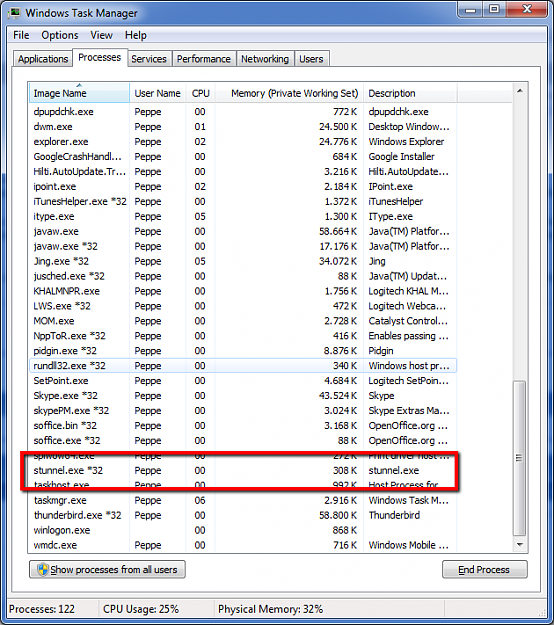Image resolution: width=554 pixels, height=625 pixels.
Task: Select the MOM.exe process
Action: click(243, 321)
